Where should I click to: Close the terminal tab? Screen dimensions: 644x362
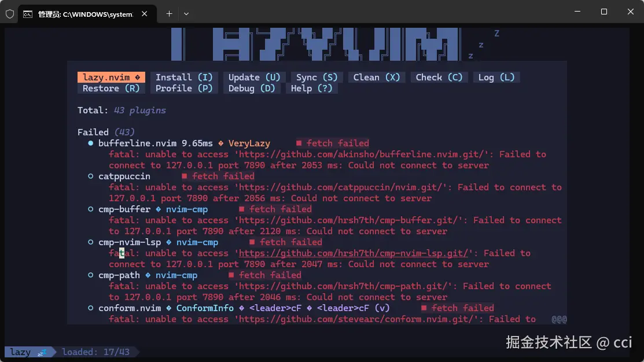pos(144,14)
